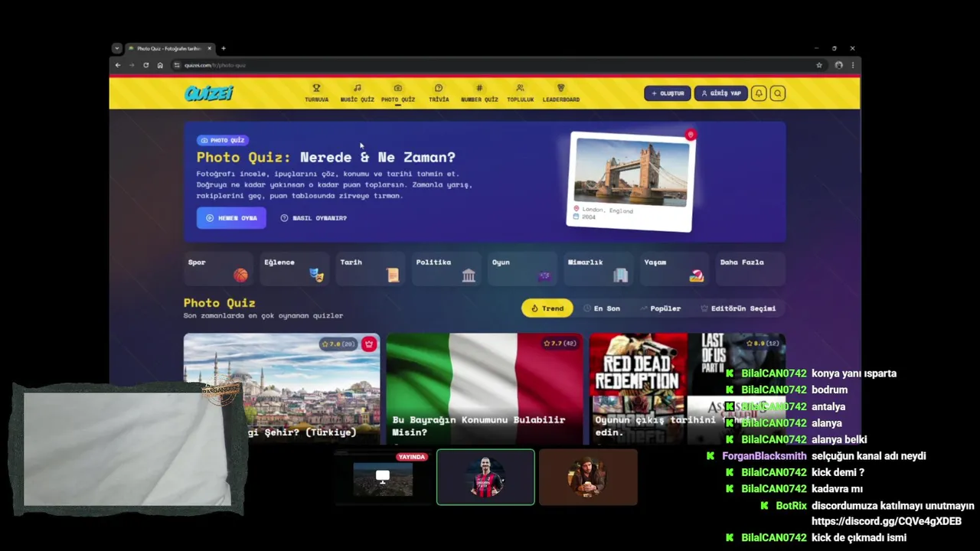Open the Nasıl Oynanır help link
Image resolution: width=980 pixels, height=551 pixels.
[x=314, y=218]
